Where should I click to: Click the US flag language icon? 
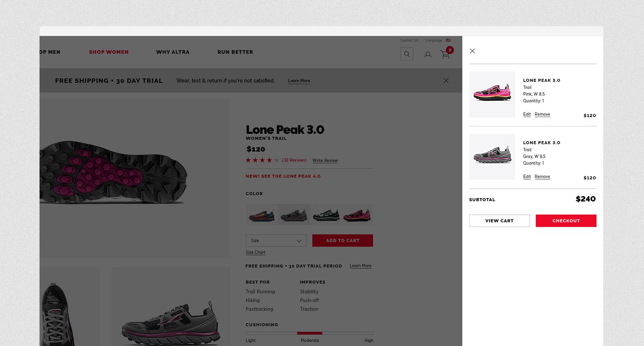(x=448, y=40)
